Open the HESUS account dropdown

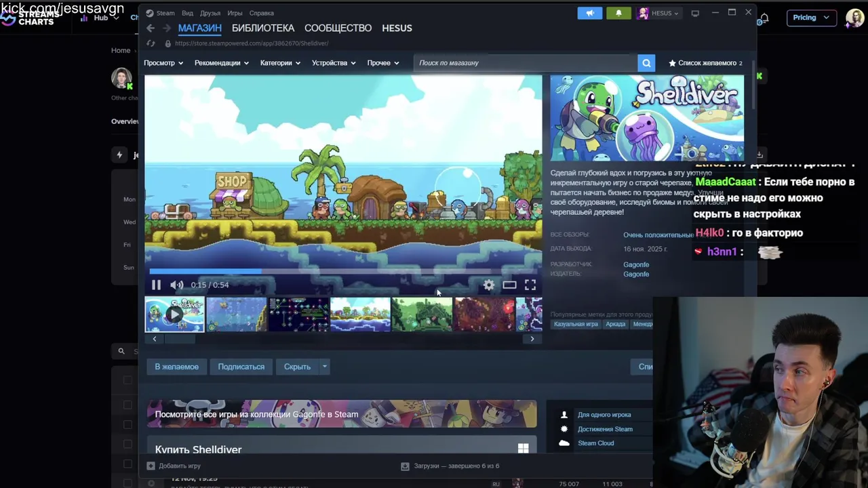point(658,13)
